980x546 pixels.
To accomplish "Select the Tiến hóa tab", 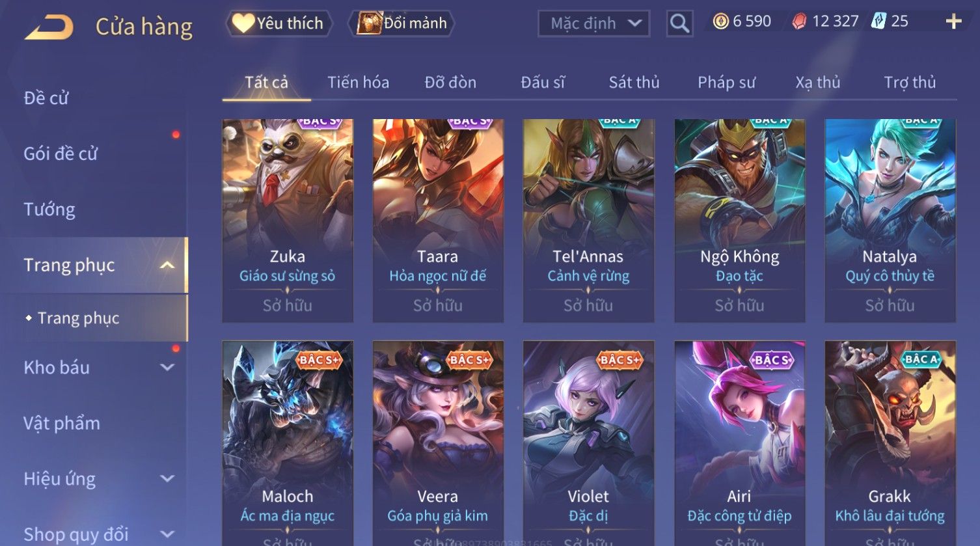I will [x=358, y=83].
